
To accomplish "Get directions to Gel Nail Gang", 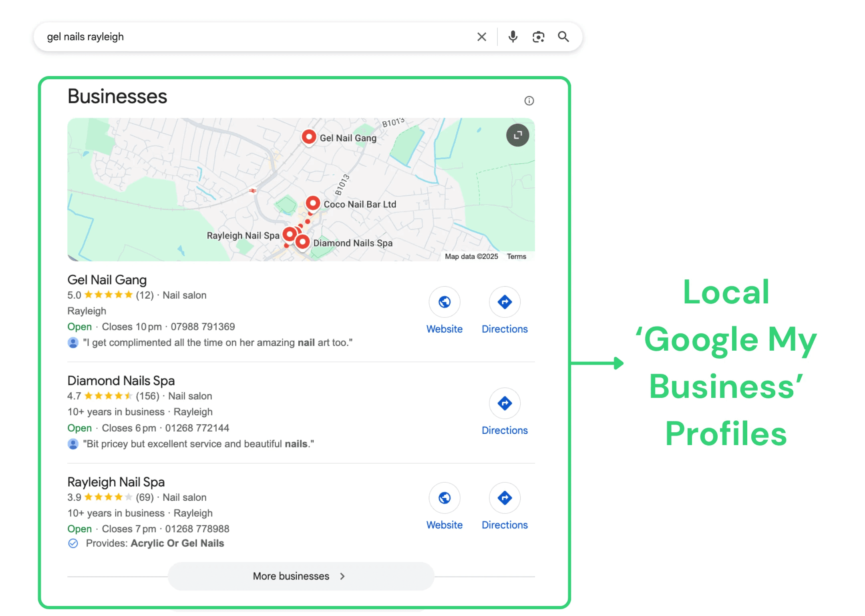I will pos(505,302).
